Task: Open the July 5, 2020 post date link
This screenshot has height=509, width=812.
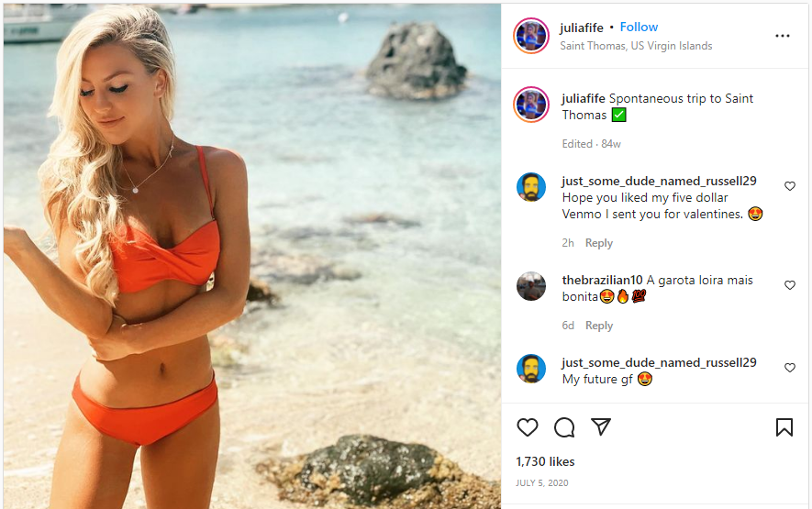Action: [541, 482]
